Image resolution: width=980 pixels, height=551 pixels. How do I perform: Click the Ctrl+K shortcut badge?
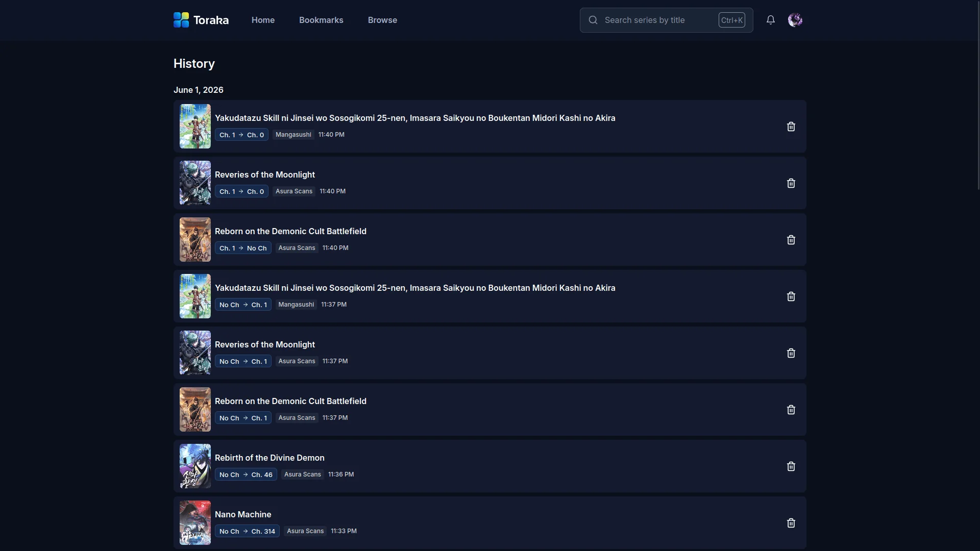click(731, 20)
